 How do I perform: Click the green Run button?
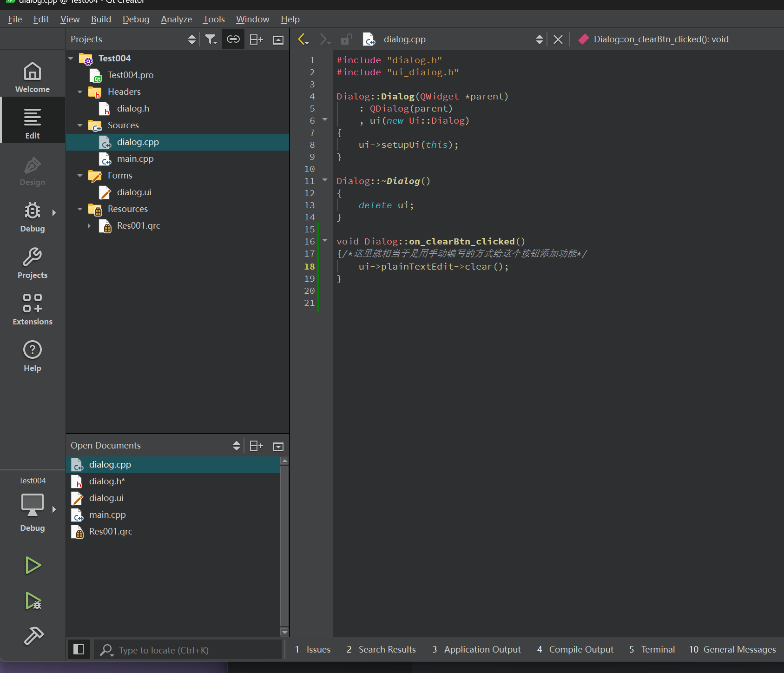pos(33,565)
